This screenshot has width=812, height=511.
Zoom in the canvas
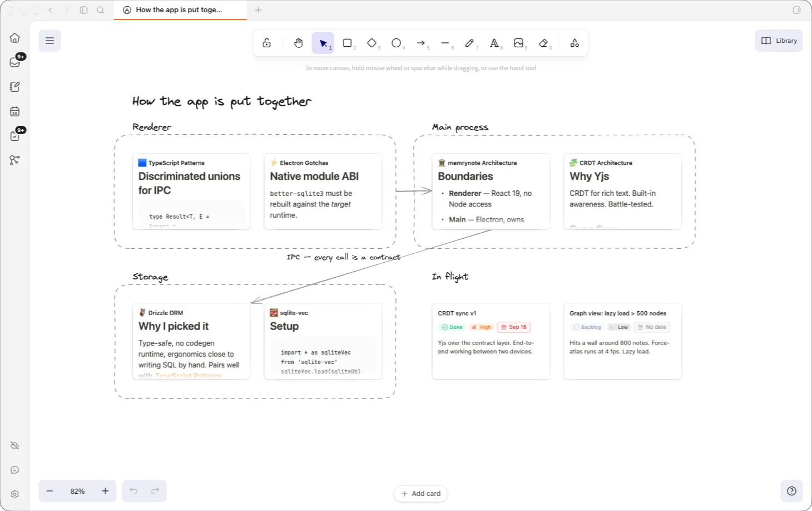[105, 491]
